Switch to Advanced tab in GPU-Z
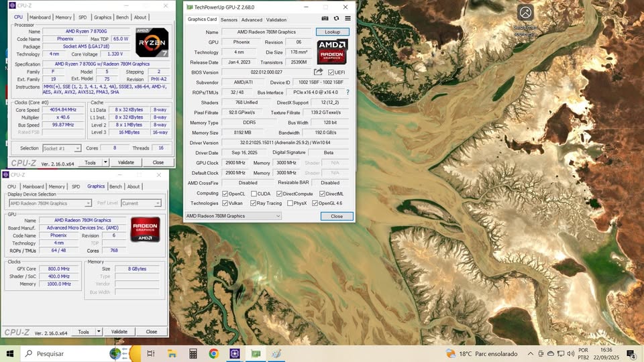The height and width of the screenshot is (362, 644). point(252,19)
